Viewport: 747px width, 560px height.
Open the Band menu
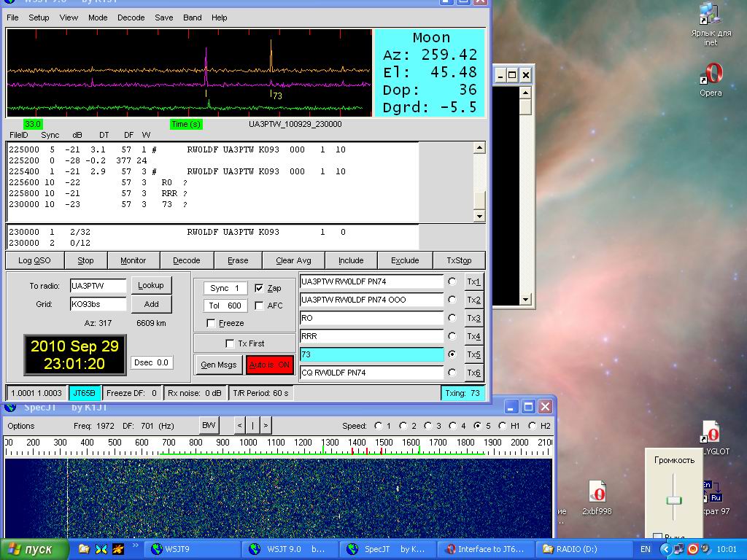193,17
